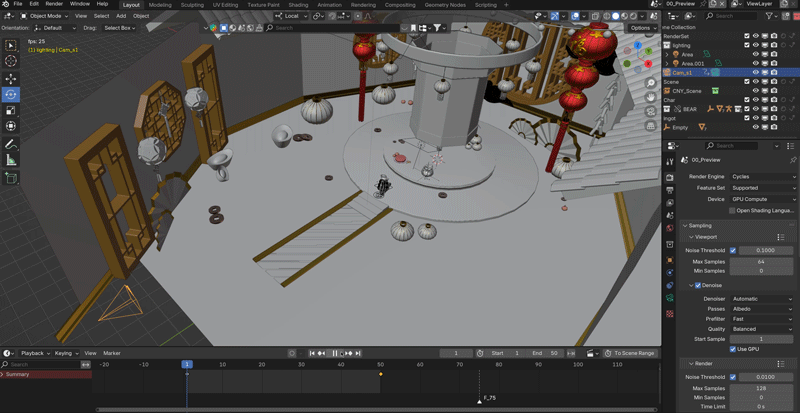Open the World properties tab

670,228
